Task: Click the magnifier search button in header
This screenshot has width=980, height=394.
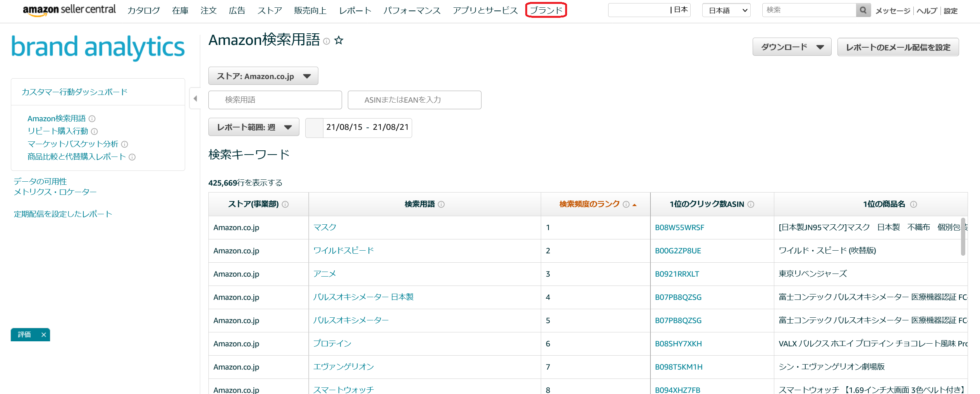Action: tap(863, 10)
